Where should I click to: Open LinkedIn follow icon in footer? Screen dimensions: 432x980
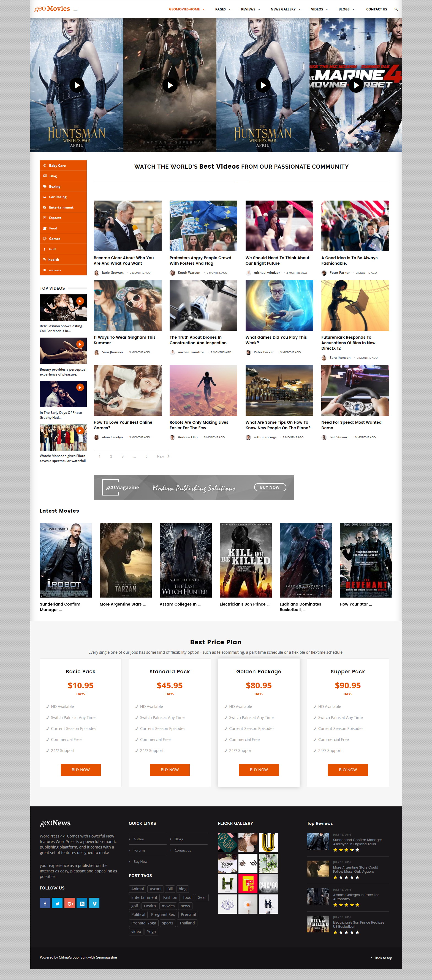point(82,903)
